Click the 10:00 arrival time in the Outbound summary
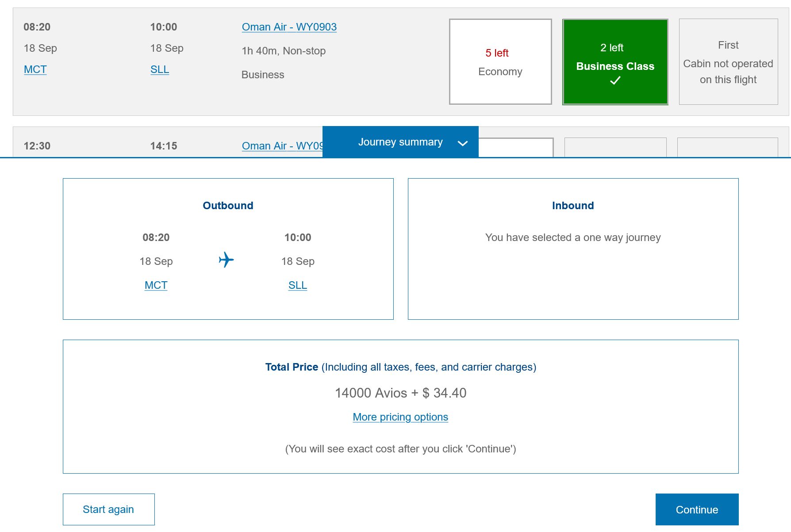This screenshot has width=791, height=532. coord(298,237)
